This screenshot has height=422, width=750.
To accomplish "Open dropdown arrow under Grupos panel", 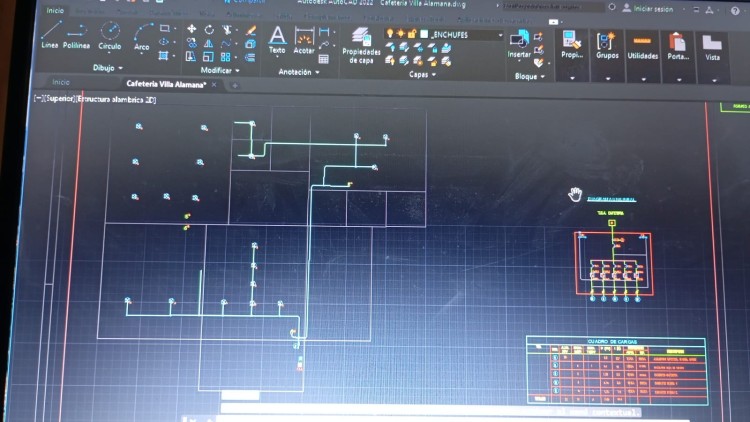I will (x=608, y=78).
